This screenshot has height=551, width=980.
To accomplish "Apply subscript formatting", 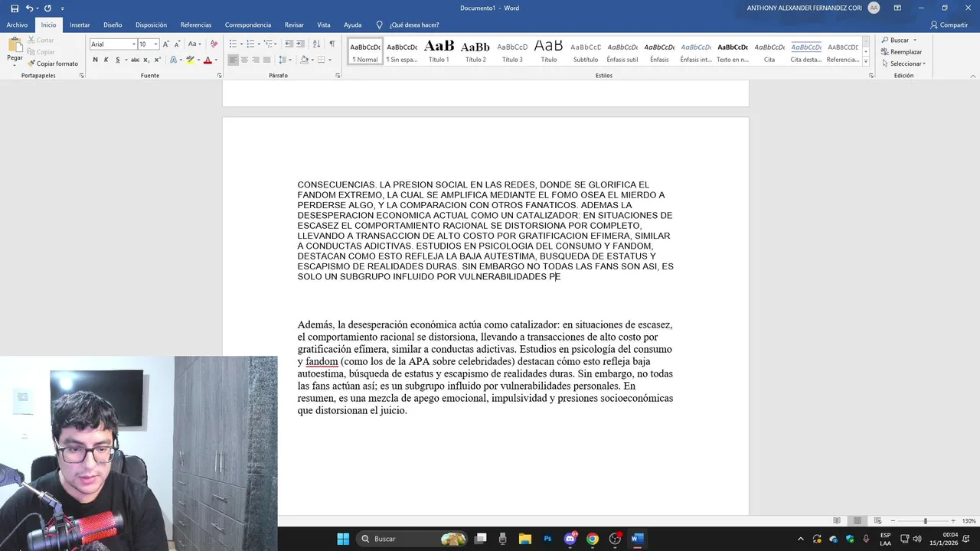I will (146, 60).
